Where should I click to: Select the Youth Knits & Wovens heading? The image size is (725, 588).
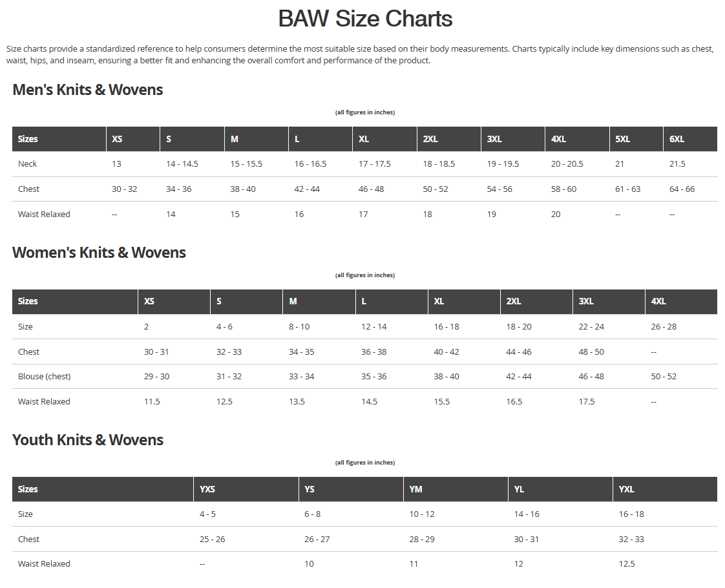pyautogui.click(x=88, y=439)
